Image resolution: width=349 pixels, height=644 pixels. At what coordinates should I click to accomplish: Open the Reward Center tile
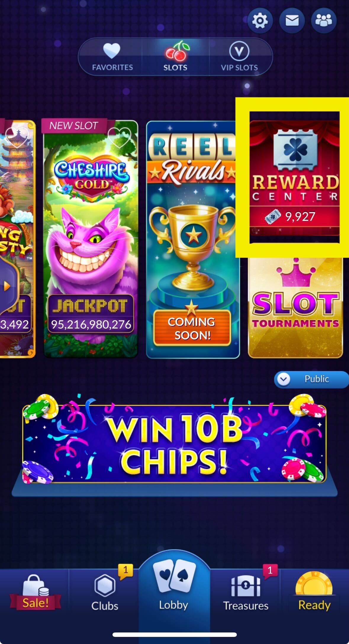coord(295,177)
